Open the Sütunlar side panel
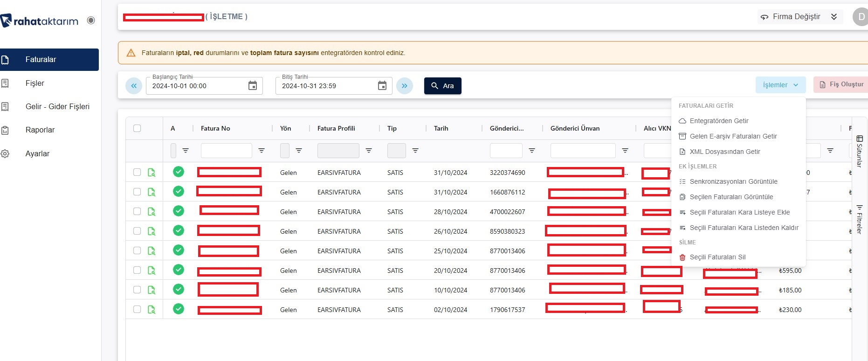868x361 pixels. click(859, 151)
